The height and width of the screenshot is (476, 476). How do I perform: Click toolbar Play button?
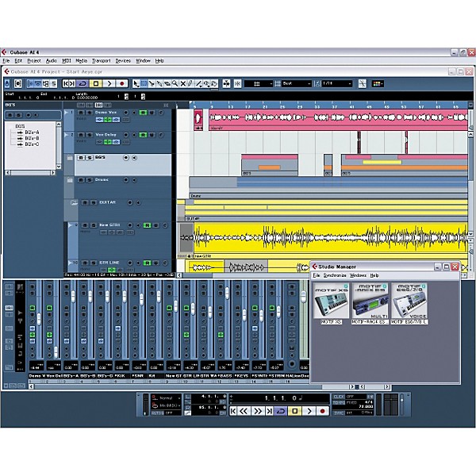click(109, 83)
